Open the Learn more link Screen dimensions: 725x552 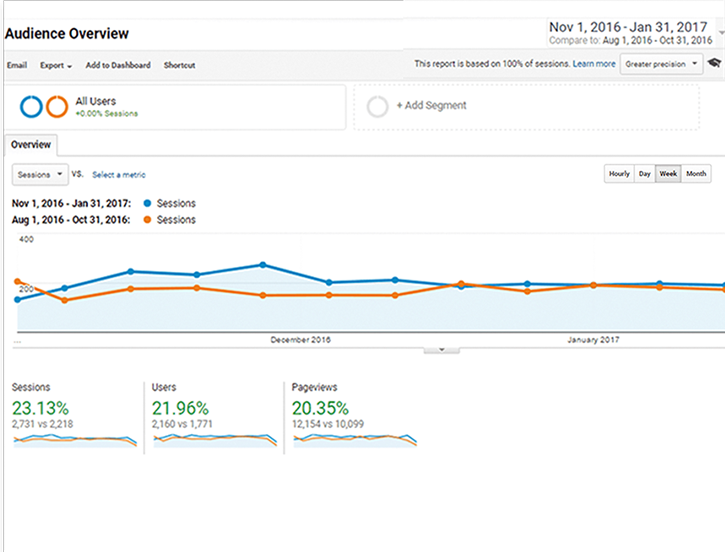click(594, 64)
